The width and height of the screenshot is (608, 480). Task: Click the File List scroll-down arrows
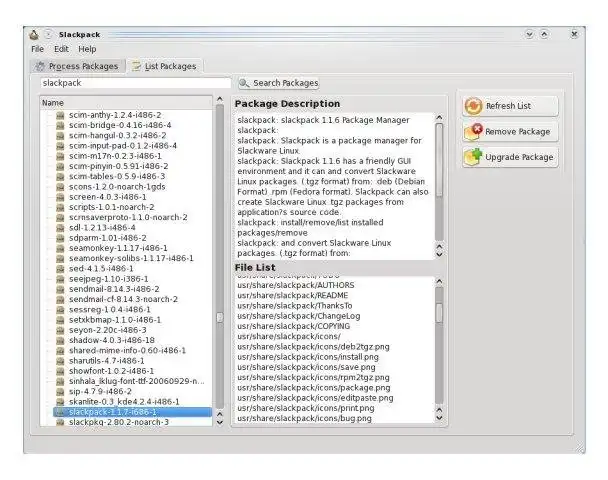439,414
